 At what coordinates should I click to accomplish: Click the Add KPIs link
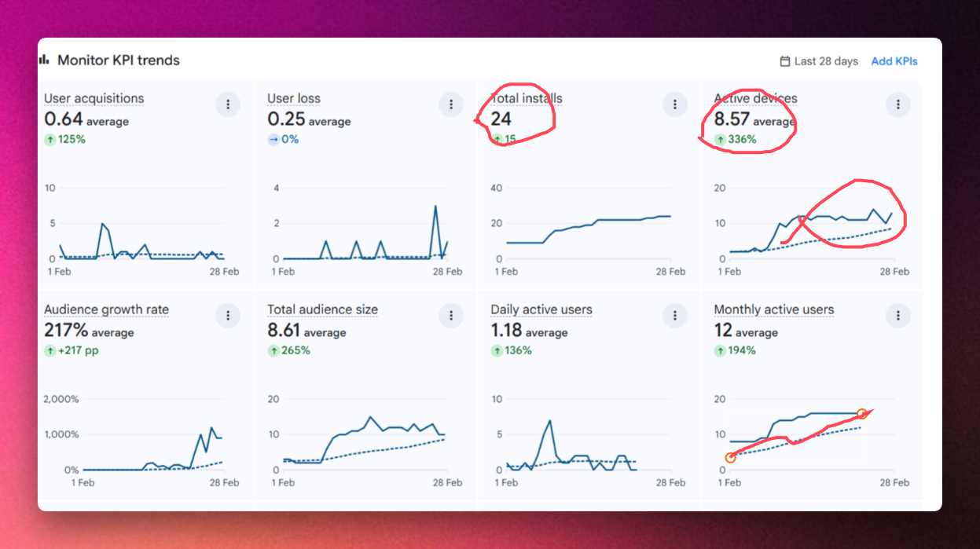(894, 61)
